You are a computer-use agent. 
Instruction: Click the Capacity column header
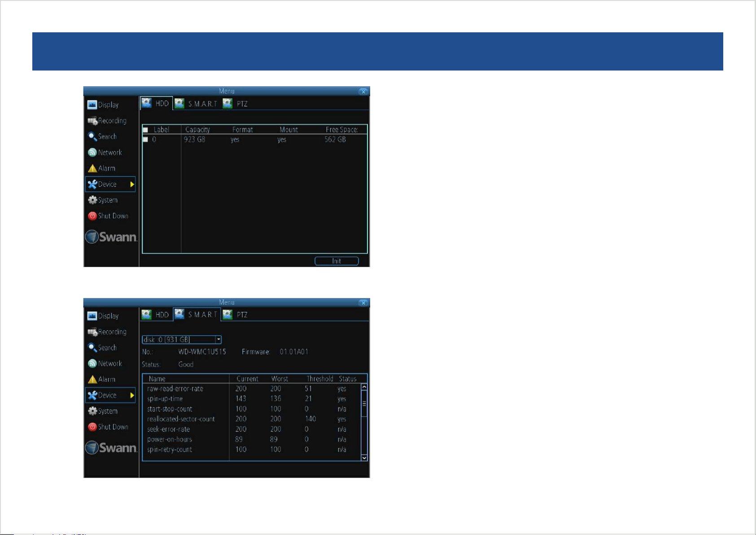point(197,130)
